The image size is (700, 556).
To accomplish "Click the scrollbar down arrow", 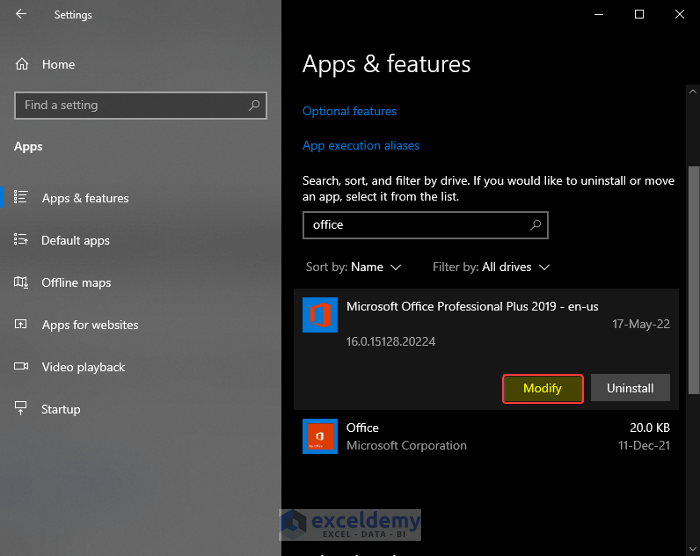I will tap(693, 548).
